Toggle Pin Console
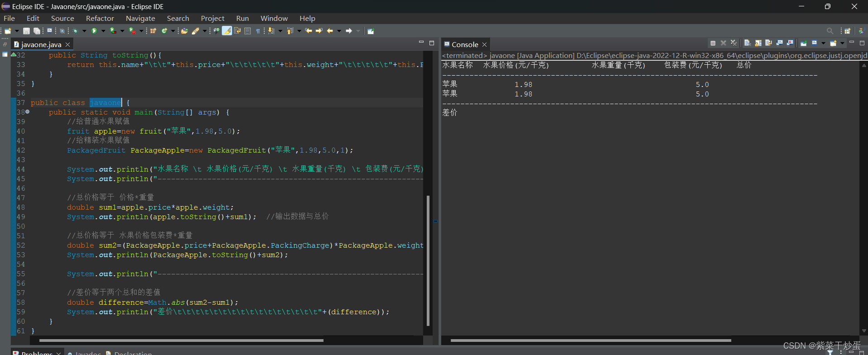Viewport: 868px width, 355px height. (x=804, y=43)
